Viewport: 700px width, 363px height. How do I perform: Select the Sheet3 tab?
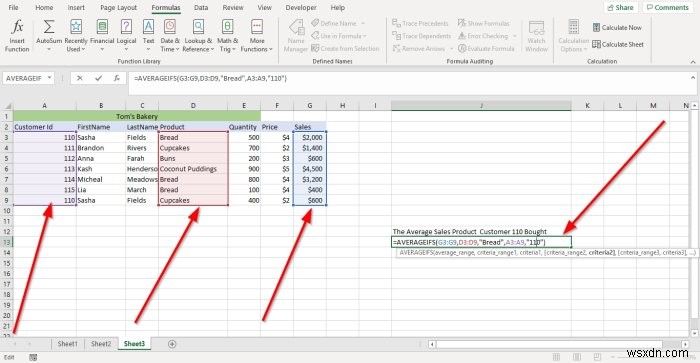coord(134,344)
